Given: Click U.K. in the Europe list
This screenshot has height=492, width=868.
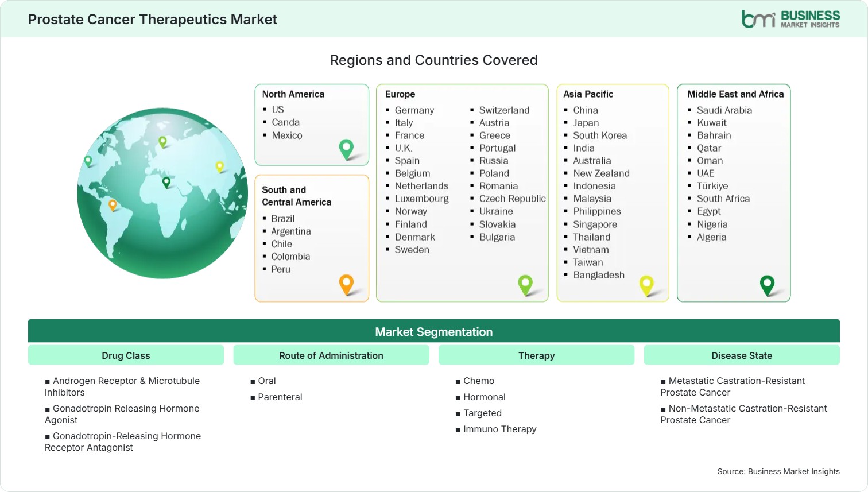Looking at the screenshot, I should point(404,148).
